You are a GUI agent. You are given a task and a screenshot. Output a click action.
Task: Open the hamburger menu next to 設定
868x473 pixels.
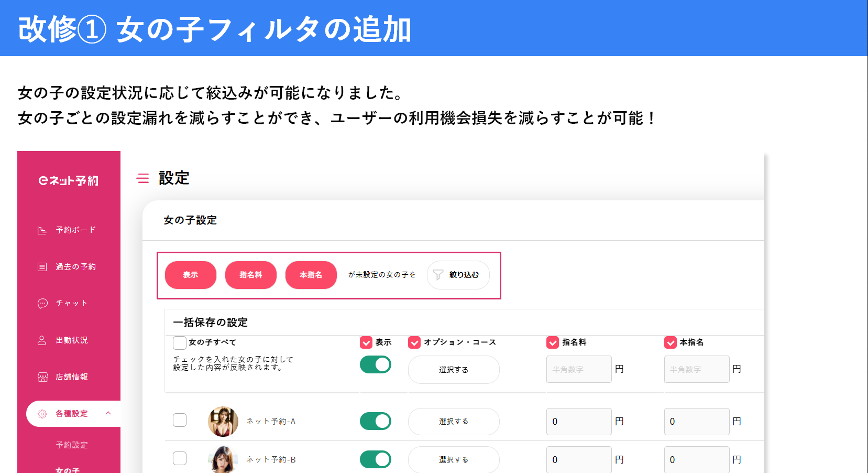click(x=142, y=178)
